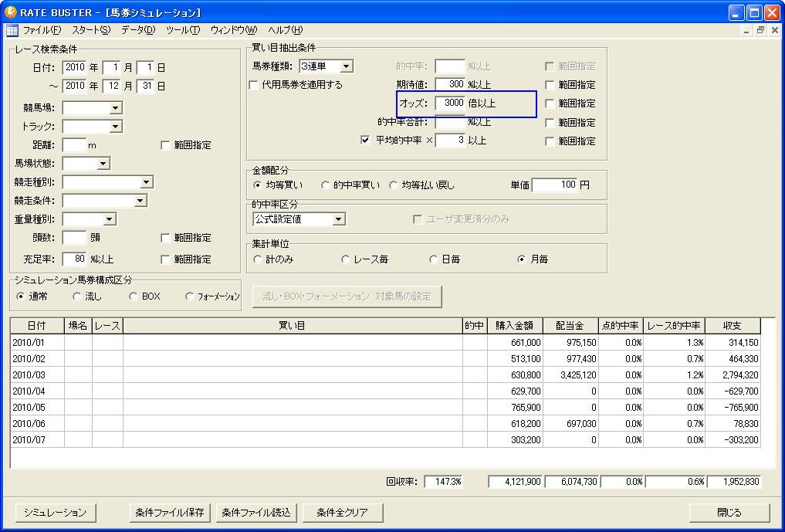
Task: Open the 馬券種類 dropdown showing 3連単
Action: tap(346, 66)
